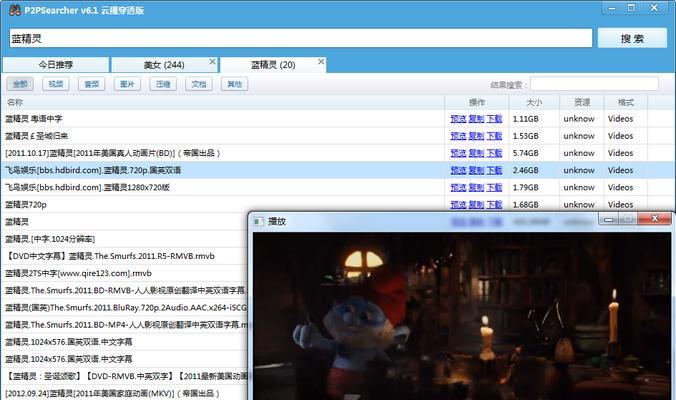Maximize the 播放 player window
676x400 pixels.
click(x=628, y=219)
